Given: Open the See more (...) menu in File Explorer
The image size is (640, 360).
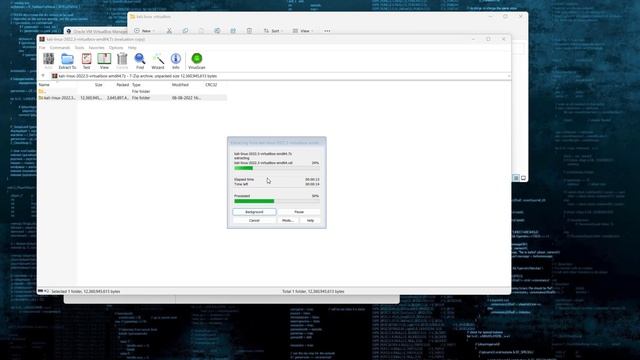Looking at the screenshot, I should (327, 31).
